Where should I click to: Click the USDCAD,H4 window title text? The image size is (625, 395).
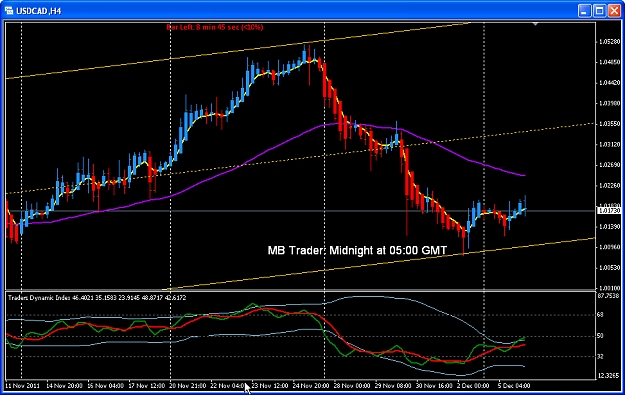[39, 11]
